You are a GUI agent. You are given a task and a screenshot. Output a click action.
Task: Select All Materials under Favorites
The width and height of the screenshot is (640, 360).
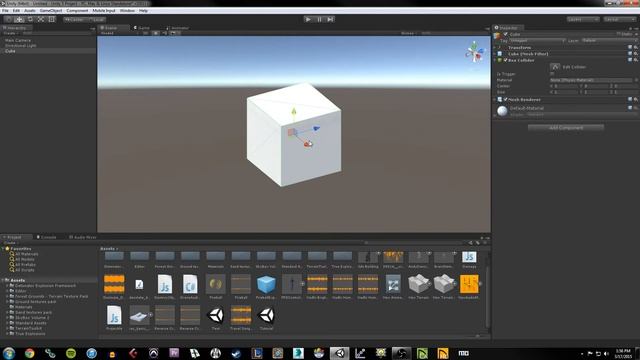27,254
